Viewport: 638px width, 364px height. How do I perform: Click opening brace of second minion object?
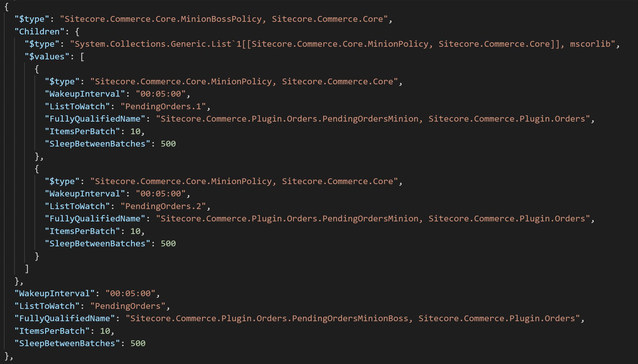coord(37,169)
